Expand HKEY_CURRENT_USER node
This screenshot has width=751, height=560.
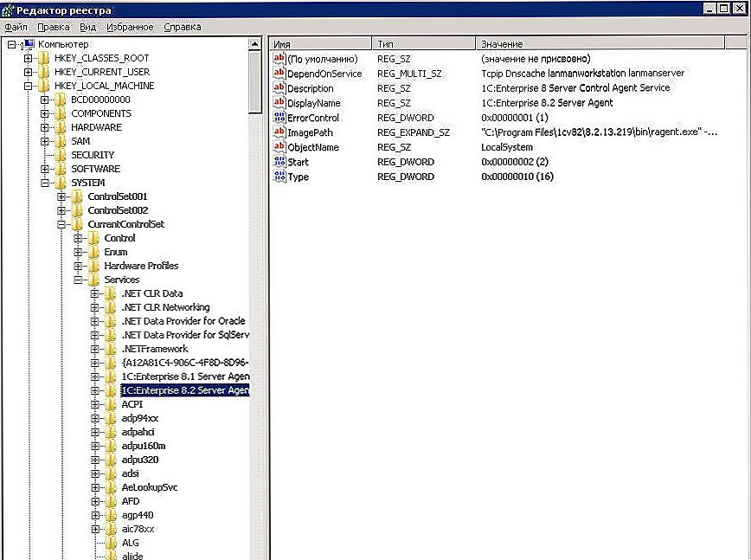click(29, 73)
